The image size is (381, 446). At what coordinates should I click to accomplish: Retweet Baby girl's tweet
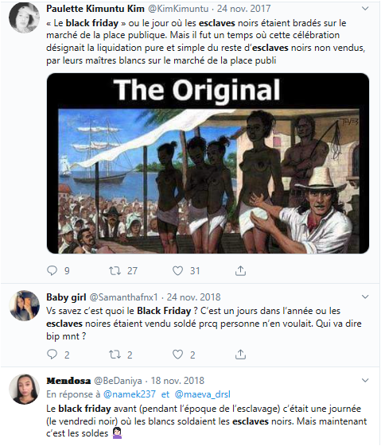115,354
